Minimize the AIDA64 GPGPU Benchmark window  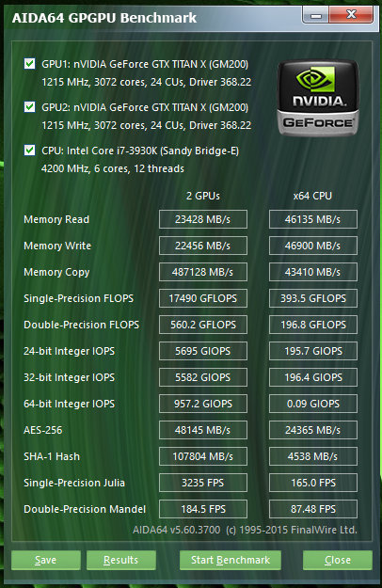315,15
